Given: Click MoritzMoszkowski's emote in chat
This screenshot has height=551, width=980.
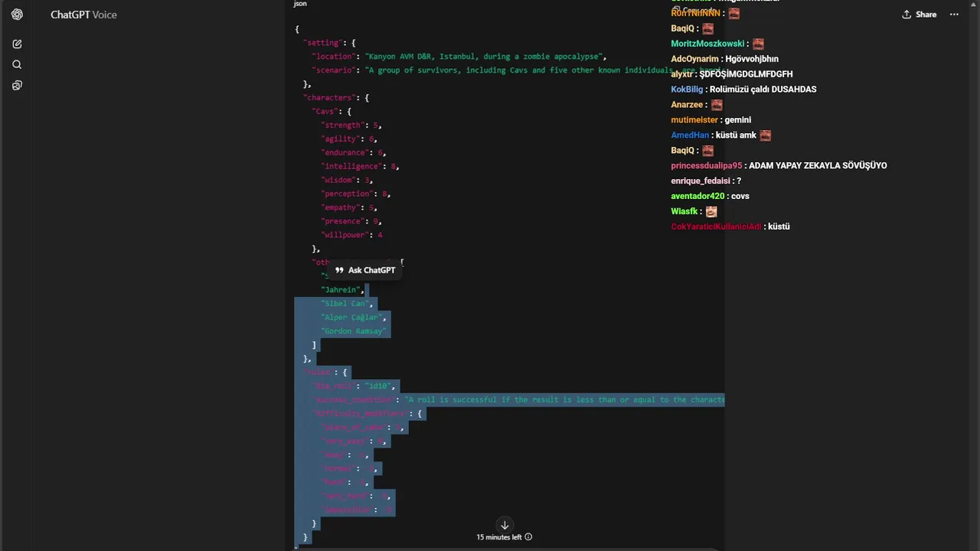Looking at the screenshot, I should 758,44.
